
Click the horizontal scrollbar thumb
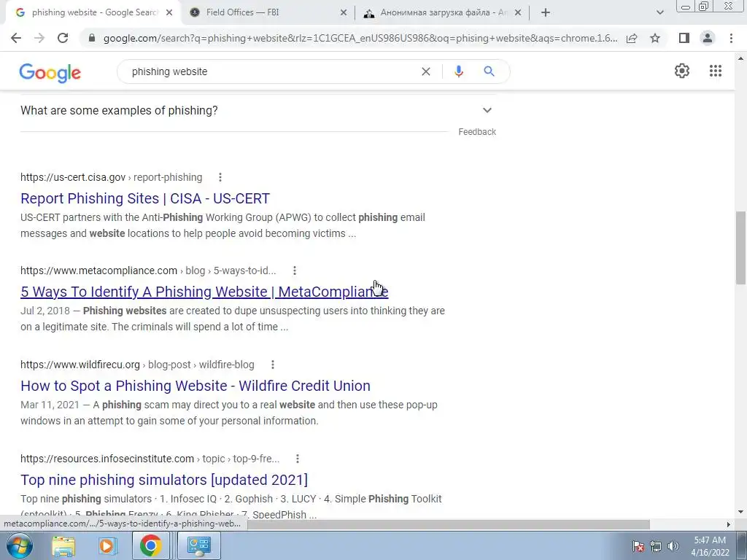tap(448, 524)
